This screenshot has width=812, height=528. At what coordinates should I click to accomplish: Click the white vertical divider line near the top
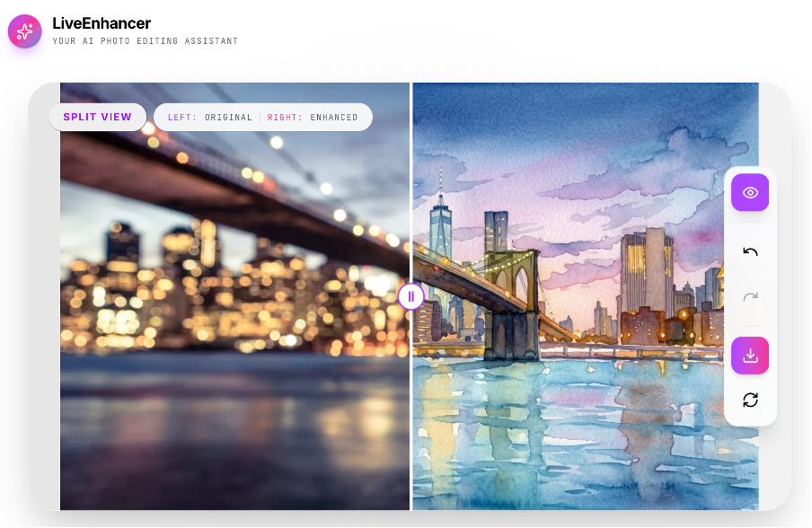pos(411,155)
